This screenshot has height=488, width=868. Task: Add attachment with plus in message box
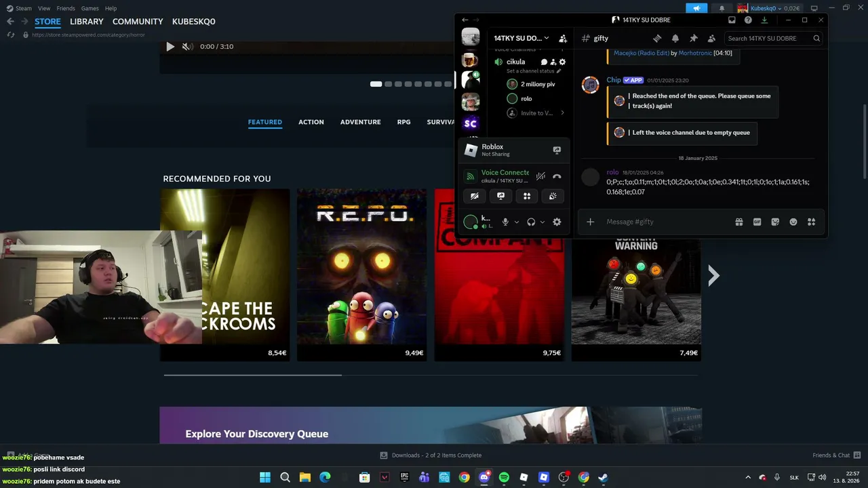[x=590, y=222]
